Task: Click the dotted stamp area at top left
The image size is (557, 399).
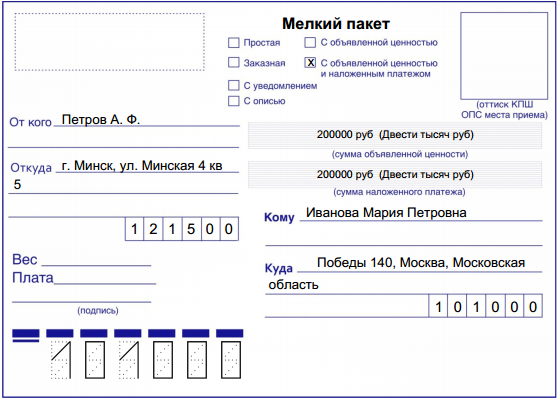Action: click(x=110, y=42)
